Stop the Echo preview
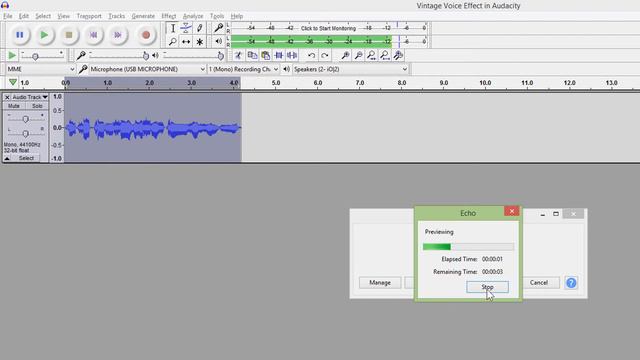The image size is (640, 360). [x=487, y=287]
